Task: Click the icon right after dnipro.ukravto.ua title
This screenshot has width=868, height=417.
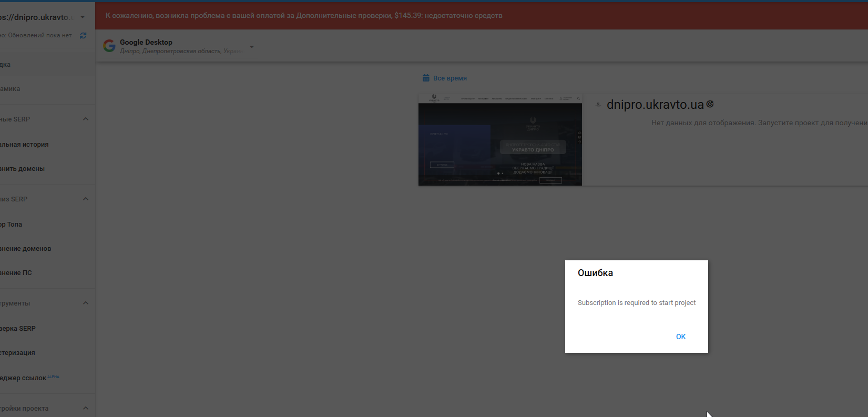Action: tap(710, 104)
